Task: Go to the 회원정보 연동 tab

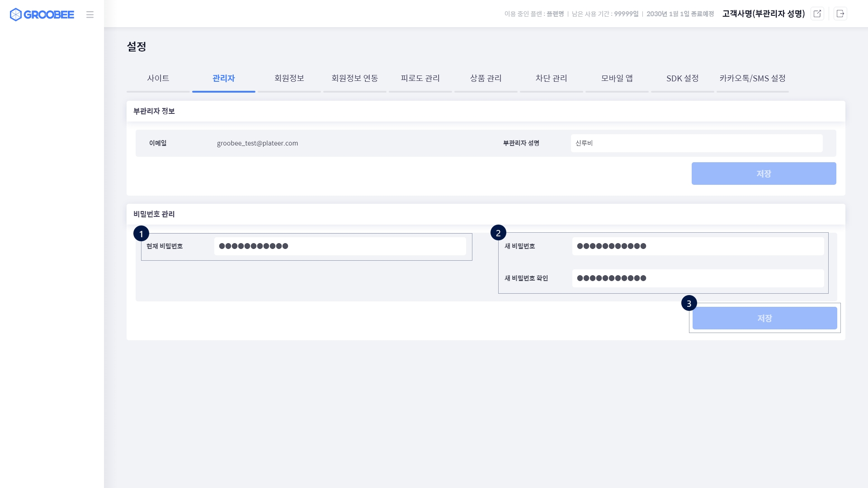Action: (x=354, y=78)
